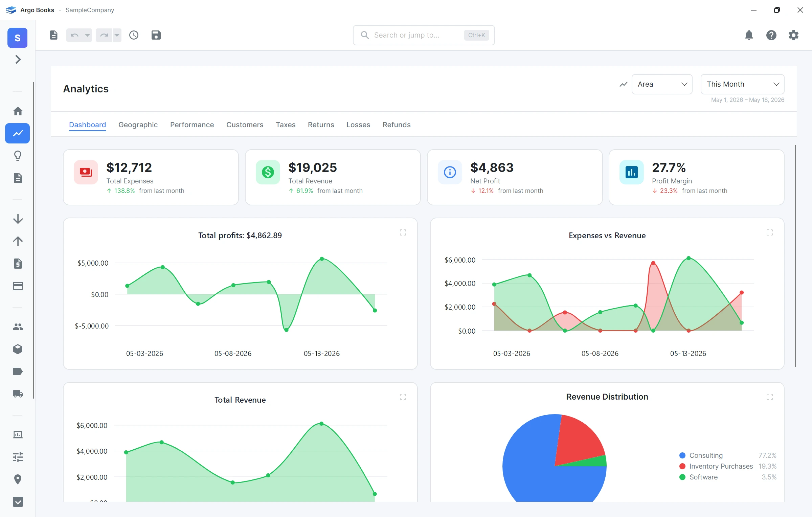
Task: Click the dashboard vertical scrollbar
Action: coord(795,255)
